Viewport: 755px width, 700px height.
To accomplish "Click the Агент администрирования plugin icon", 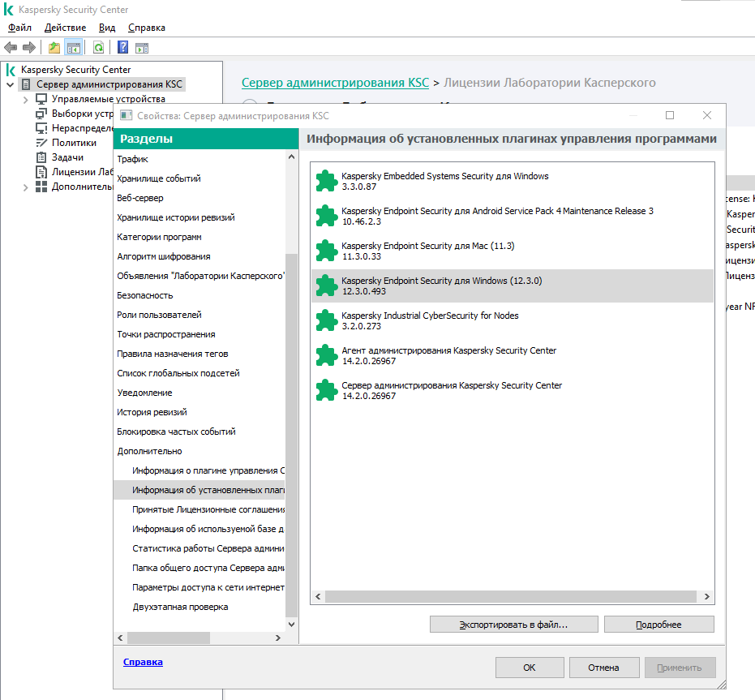I will click(327, 355).
